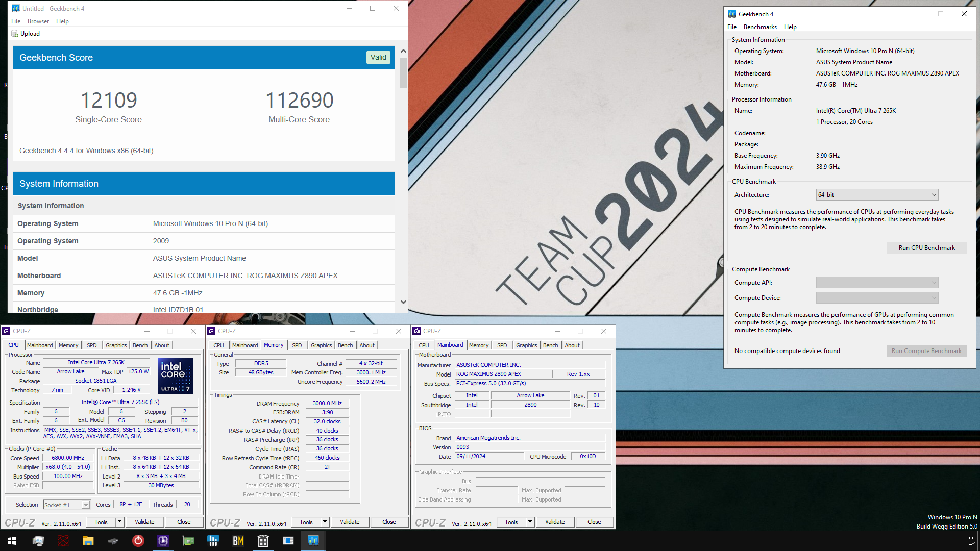Open Help menu in Geekbench 4 window
This screenshot has height=551, width=980.
click(x=790, y=27)
